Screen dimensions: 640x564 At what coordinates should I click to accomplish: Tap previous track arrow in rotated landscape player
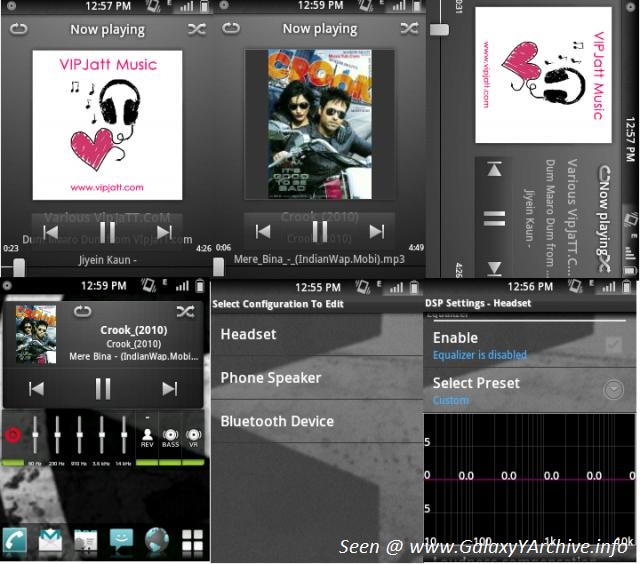[494, 169]
